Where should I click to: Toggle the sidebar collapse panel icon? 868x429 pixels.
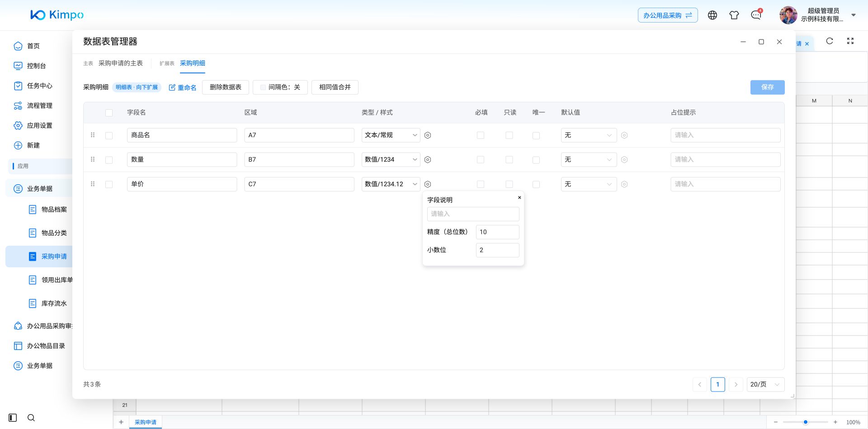[13, 418]
